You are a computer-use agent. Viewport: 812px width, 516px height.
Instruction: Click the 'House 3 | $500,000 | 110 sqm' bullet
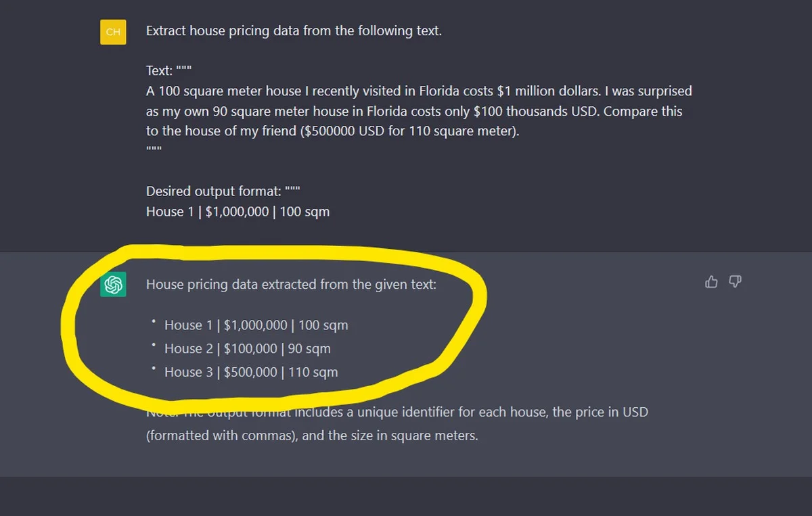pos(250,372)
